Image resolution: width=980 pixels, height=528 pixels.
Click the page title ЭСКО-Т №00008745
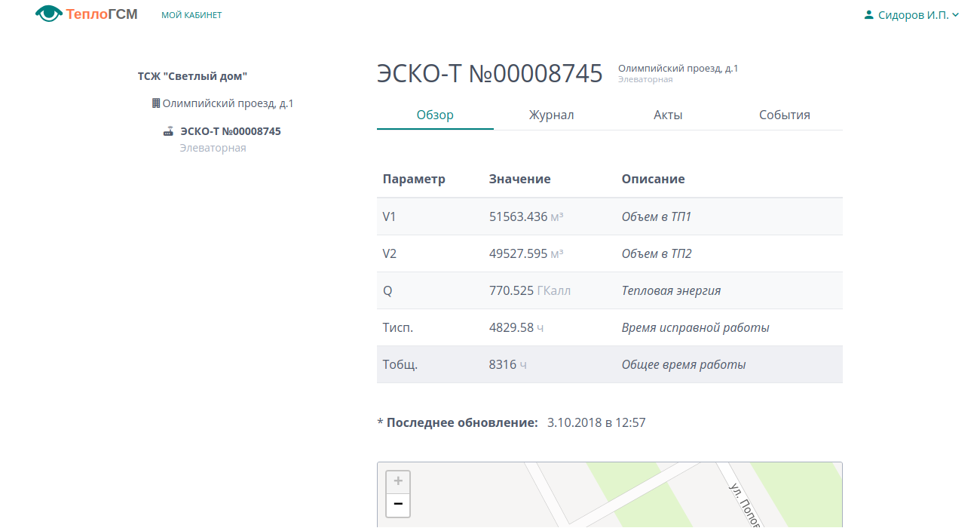click(x=490, y=73)
